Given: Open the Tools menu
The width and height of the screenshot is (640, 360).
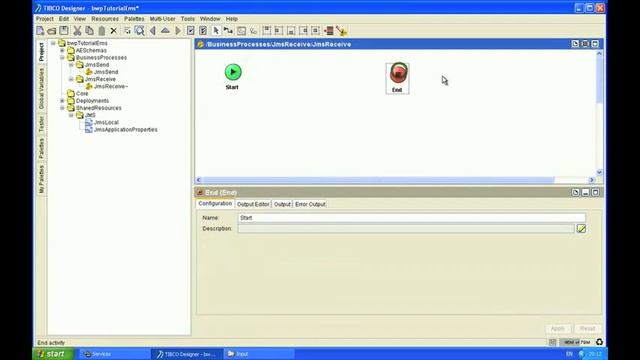Looking at the screenshot, I should [188, 19].
